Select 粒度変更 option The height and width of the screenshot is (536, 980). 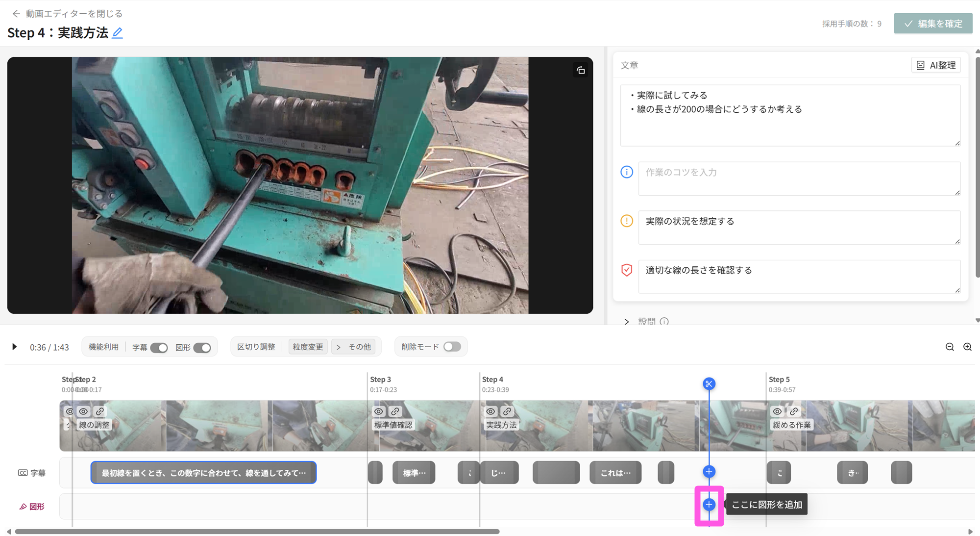(308, 347)
